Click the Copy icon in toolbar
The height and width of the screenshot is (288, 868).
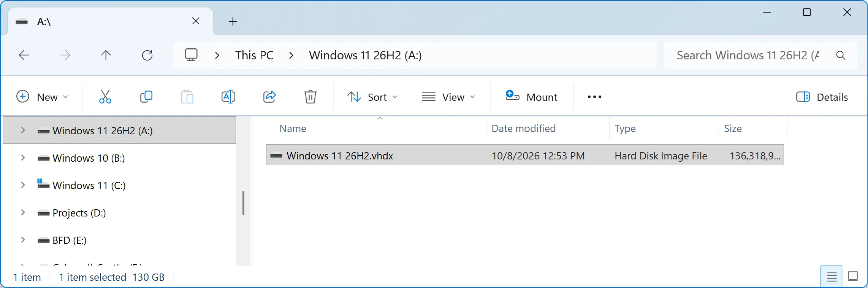click(x=146, y=97)
